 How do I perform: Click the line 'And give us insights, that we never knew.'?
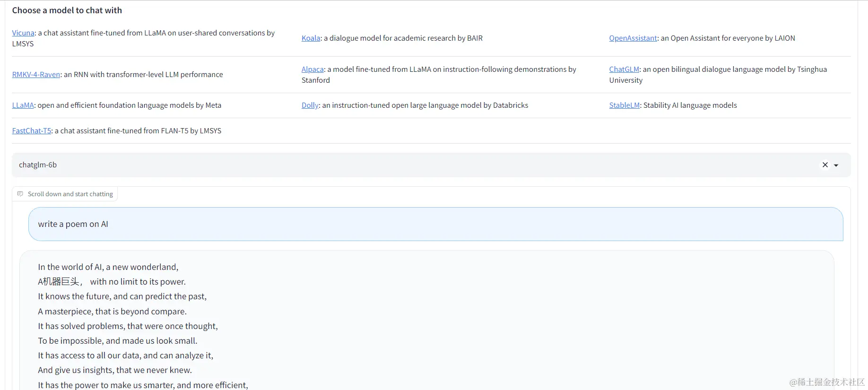(115, 370)
